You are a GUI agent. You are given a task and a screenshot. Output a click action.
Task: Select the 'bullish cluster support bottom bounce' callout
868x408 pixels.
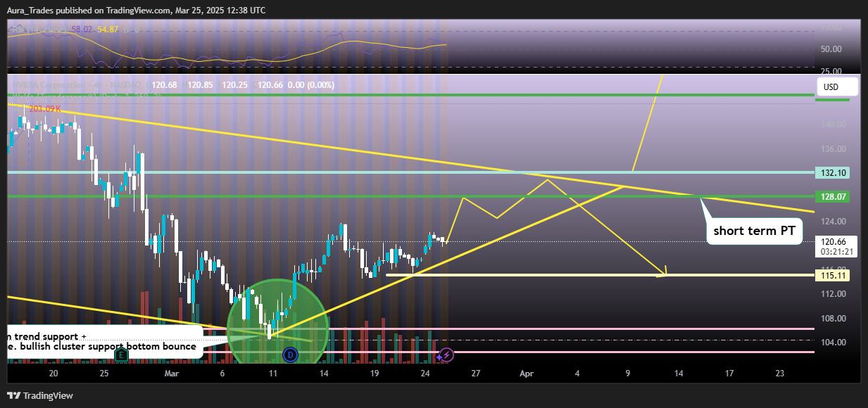(103, 342)
